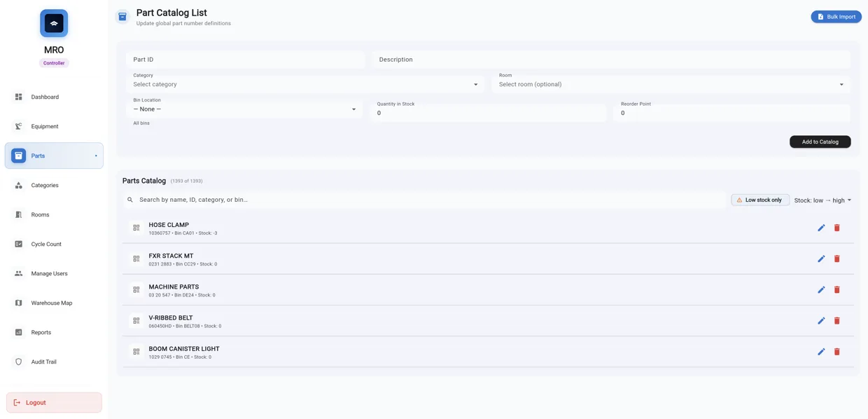The height and width of the screenshot is (419, 868).
Task: Delete the BOOM CANISTER LIGHT part
Action: pos(836,351)
